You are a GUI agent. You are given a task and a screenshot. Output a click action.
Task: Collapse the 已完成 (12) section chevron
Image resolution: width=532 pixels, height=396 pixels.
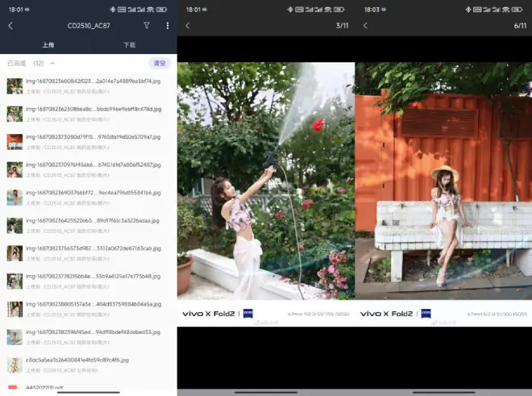pos(52,63)
